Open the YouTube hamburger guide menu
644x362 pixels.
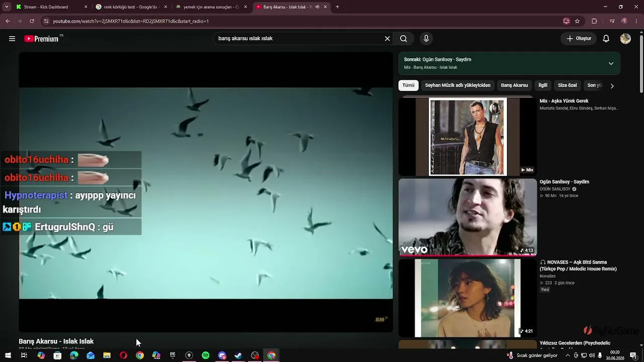pyautogui.click(x=12, y=39)
